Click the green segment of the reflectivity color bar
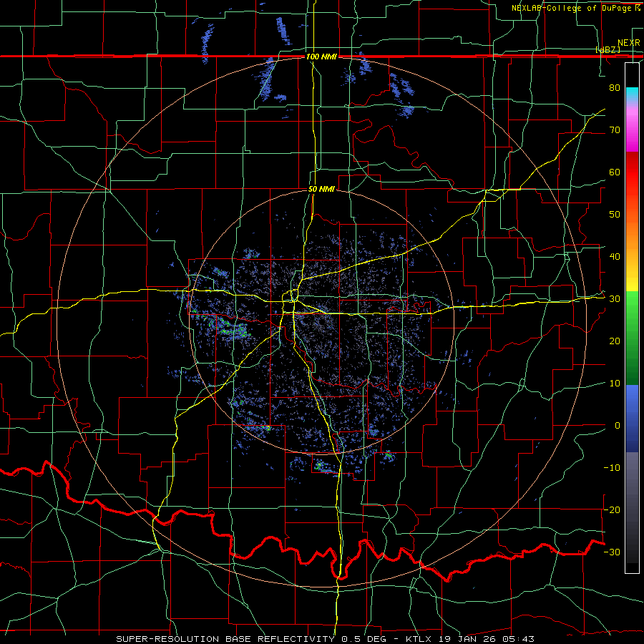Screen dimensions: 644x644 632,338
